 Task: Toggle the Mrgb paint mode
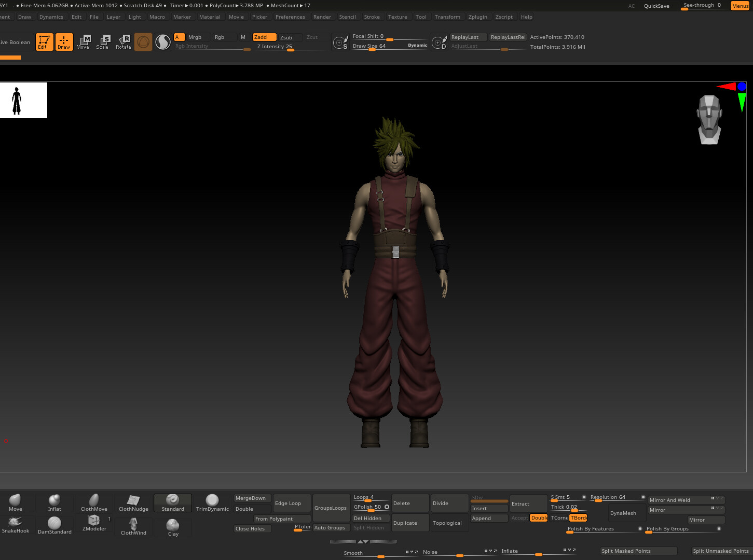pyautogui.click(x=195, y=37)
